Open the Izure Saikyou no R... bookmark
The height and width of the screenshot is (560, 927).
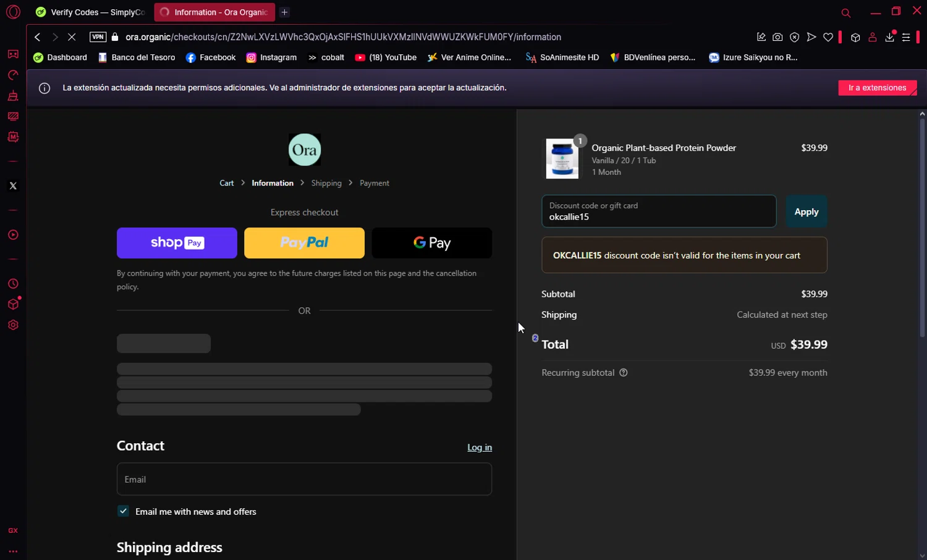click(753, 57)
